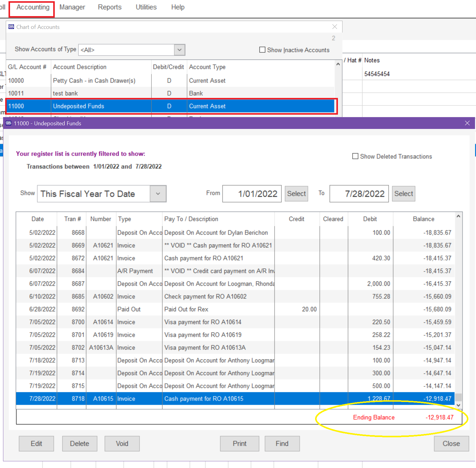The height and width of the screenshot is (468, 476).
Task: Click the To date field 7/28/2022
Action: pos(359,194)
